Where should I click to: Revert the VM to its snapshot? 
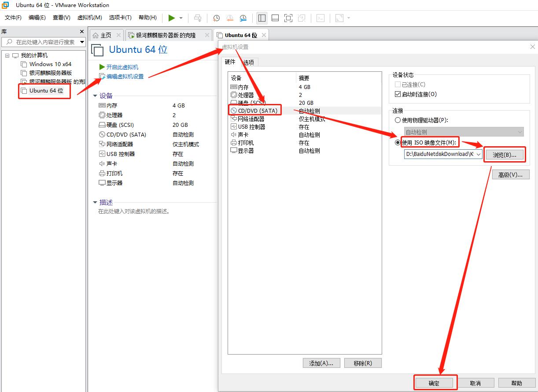click(229, 18)
